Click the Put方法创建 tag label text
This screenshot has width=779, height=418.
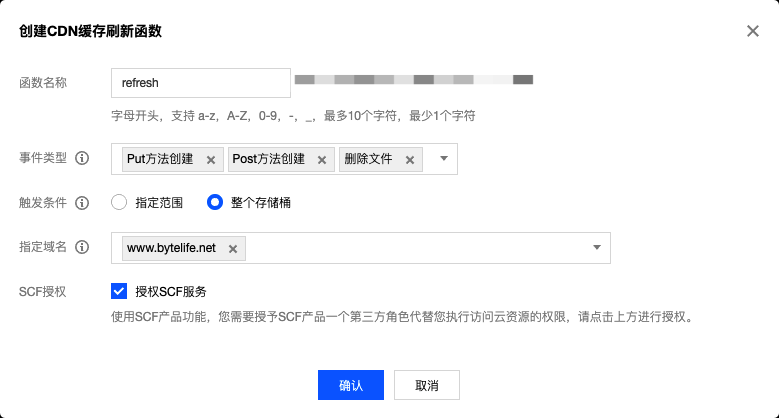pos(162,160)
